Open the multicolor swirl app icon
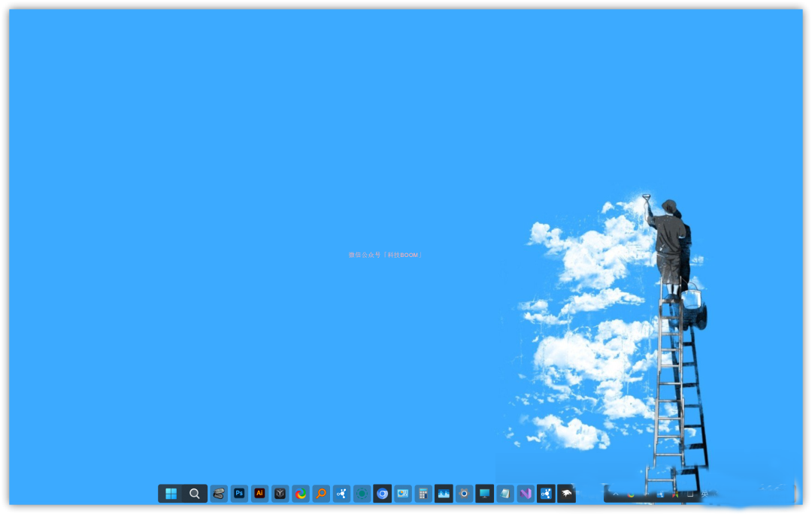This screenshot has width=812, height=514. (300, 494)
